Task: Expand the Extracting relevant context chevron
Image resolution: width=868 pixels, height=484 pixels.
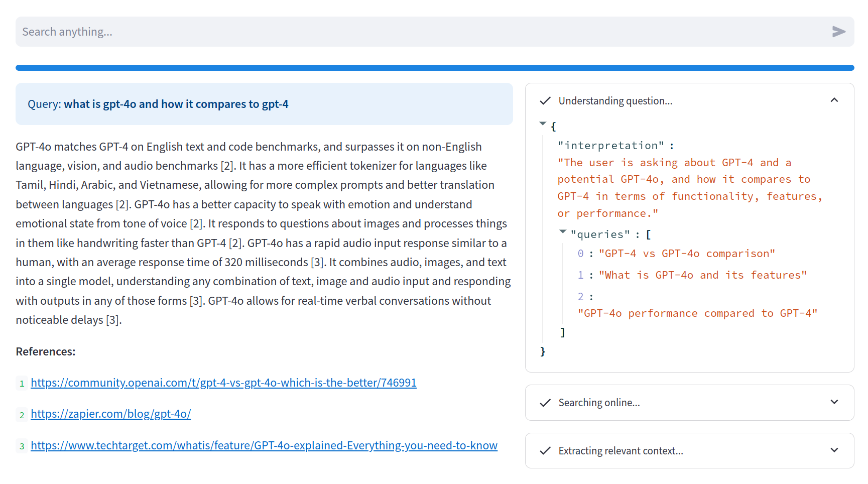Action: (x=834, y=450)
